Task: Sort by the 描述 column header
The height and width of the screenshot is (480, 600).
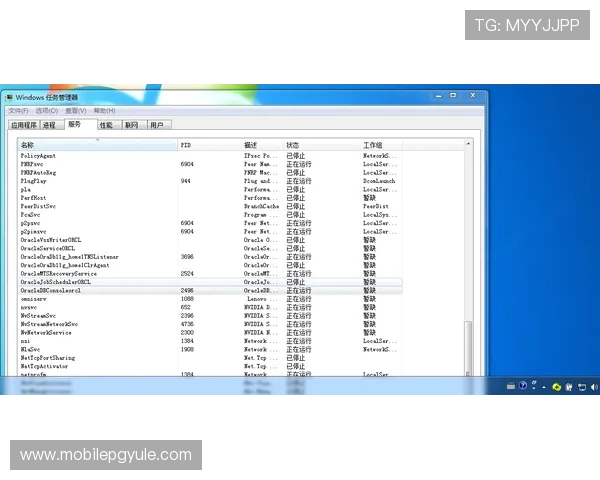Action: click(262, 145)
